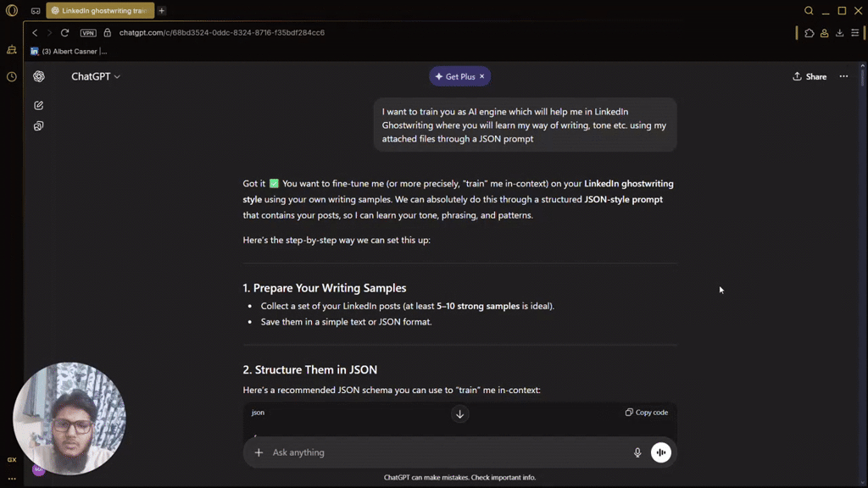Open the Opera menu logo
Screen dimensions: 868x488
12,10
